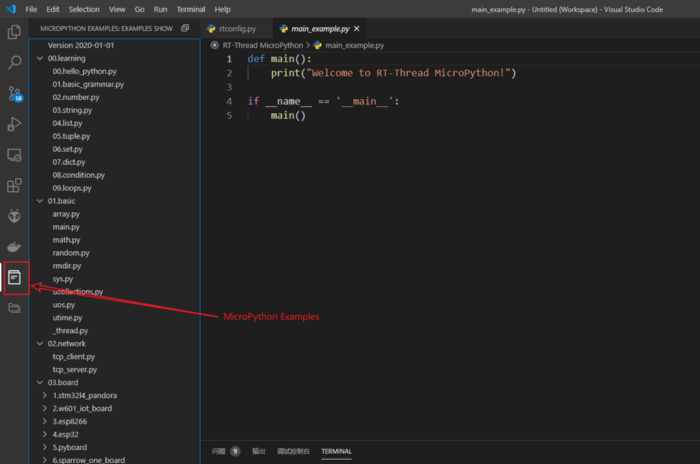
Task: Open tcp_server.py example file
Action: coord(75,369)
